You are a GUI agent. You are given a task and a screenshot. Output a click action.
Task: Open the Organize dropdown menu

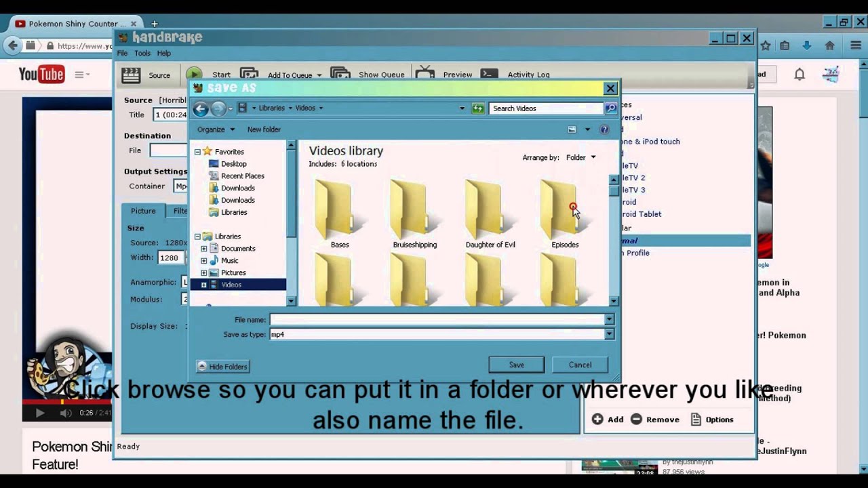point(216,129)
